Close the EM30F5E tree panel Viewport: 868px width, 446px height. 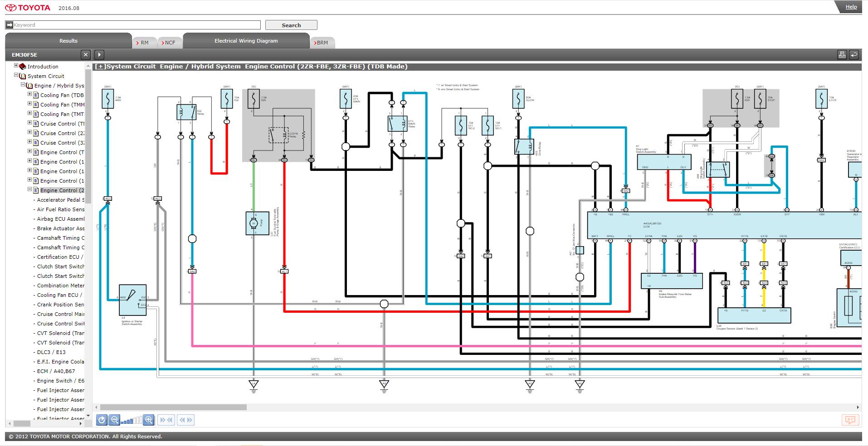pyautogui.click(x=86, y=55)
